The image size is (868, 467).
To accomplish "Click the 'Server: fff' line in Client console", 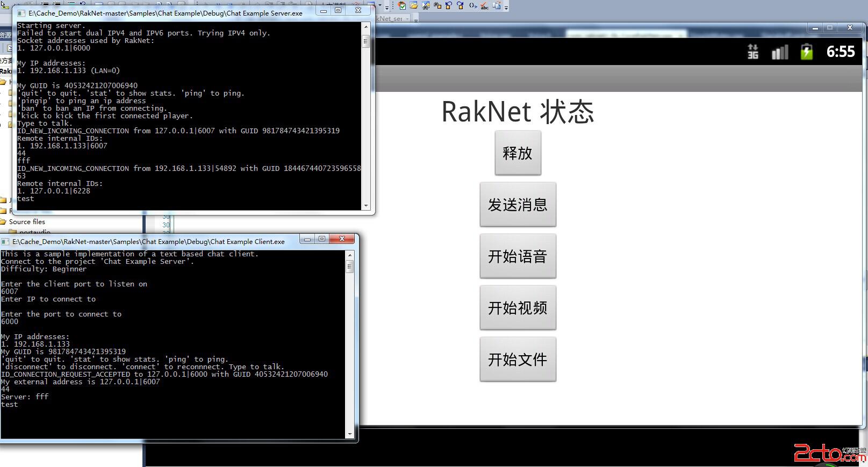I will [25, 397].
